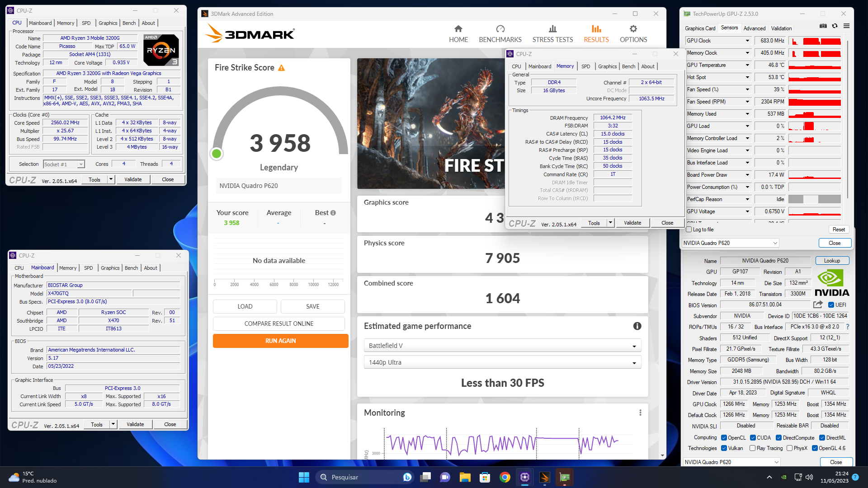Open the Monitoring panel three-dot menu

(x=640, y=413)
